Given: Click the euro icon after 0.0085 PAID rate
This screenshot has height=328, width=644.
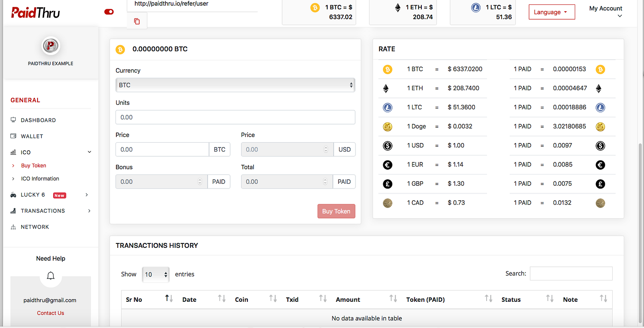Looking at the screenshot, I should pos(601,165).
